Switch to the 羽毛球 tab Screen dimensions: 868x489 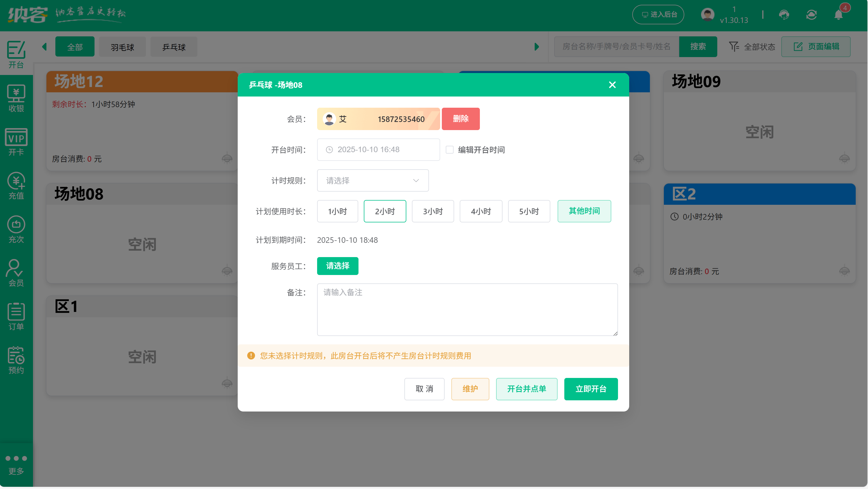(122, 47)
